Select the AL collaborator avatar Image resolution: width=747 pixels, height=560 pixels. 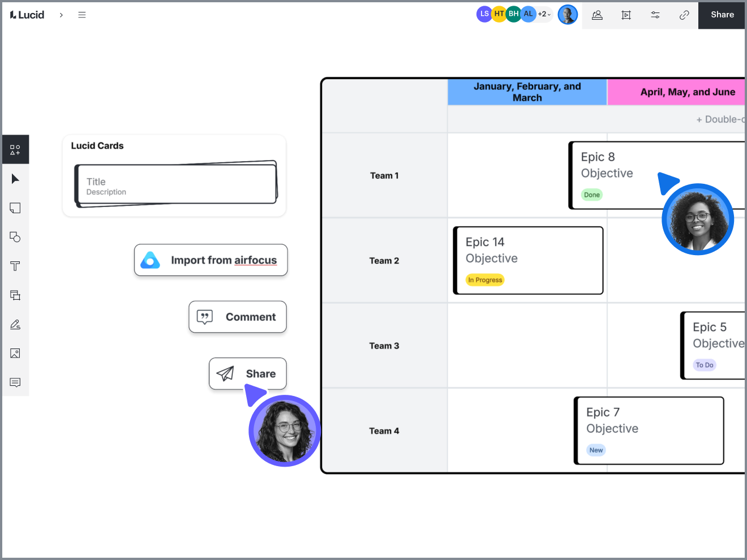click(528, 14)
